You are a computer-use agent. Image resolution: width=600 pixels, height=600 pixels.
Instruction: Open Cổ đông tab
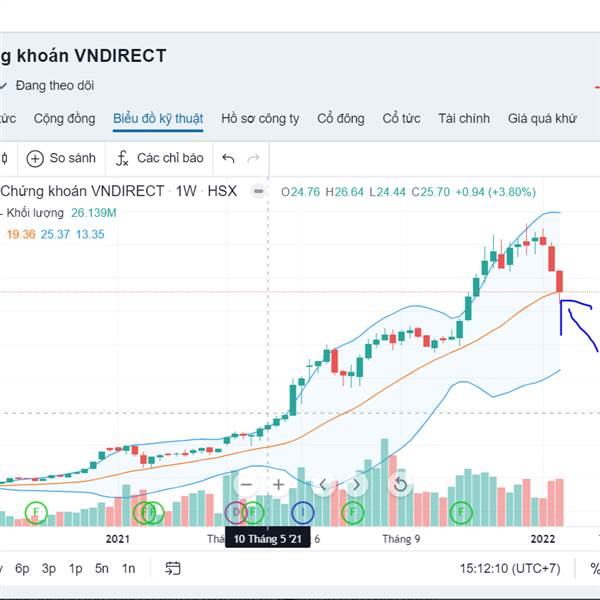point(341,119)
